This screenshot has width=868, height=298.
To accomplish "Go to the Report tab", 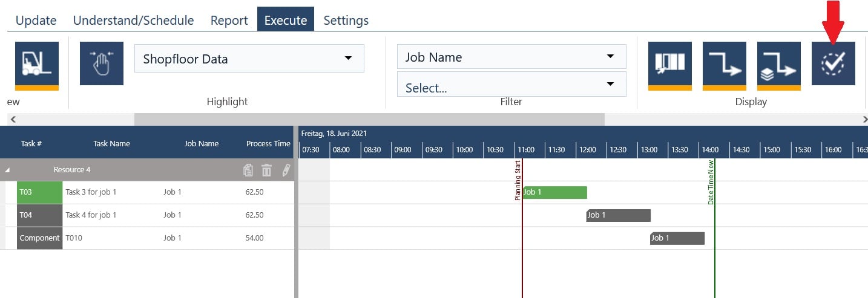I will pos(229,20).
